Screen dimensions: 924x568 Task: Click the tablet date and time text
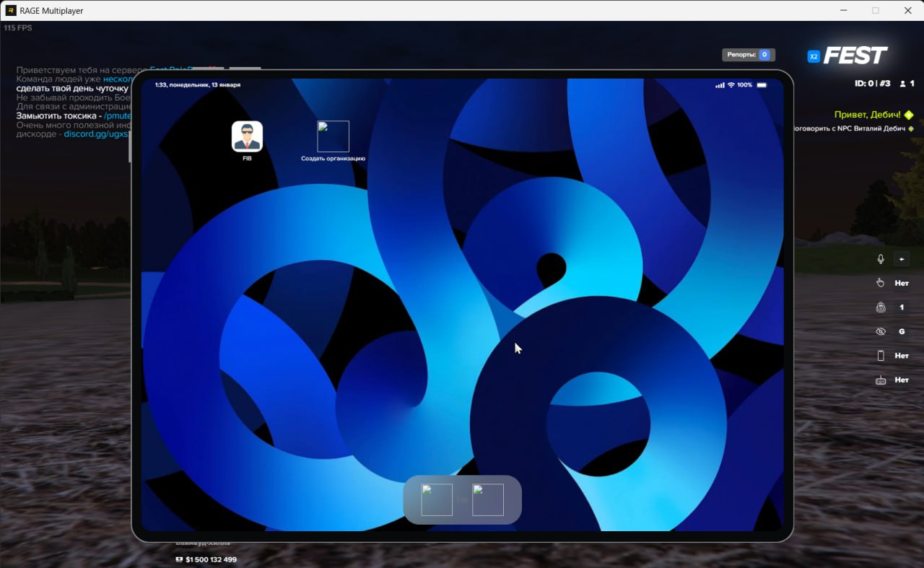[198, 85]
